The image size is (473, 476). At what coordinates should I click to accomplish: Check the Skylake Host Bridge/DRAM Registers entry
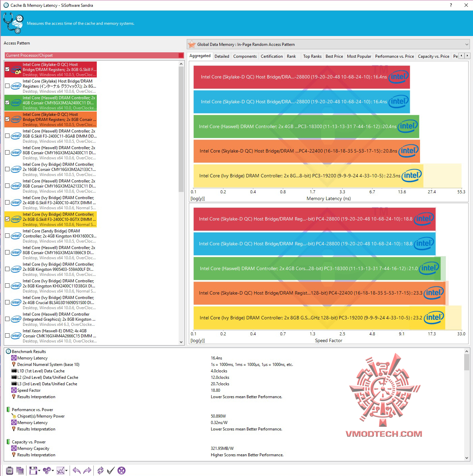coord(7,86)
